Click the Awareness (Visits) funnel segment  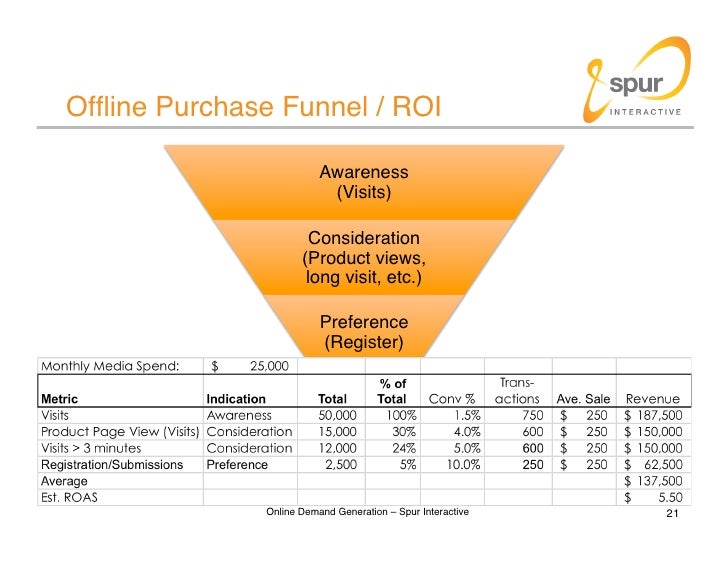click(364, 182)
